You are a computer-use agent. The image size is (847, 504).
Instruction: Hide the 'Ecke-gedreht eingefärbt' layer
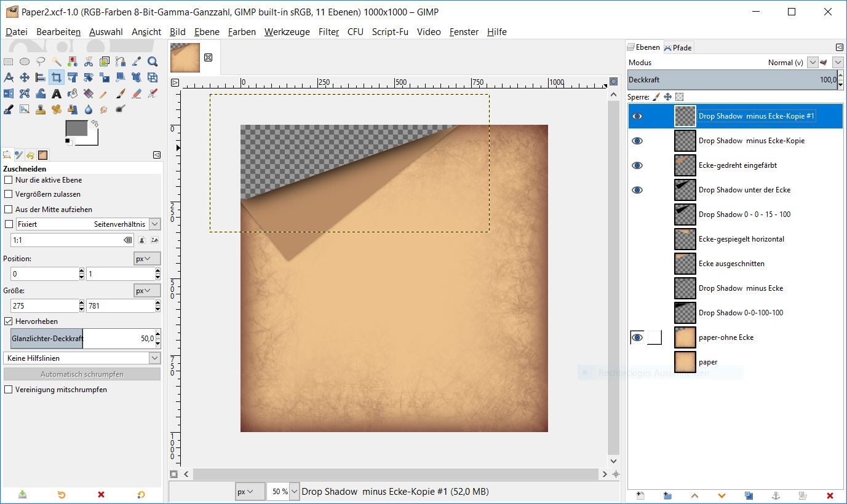pos(637,165)
